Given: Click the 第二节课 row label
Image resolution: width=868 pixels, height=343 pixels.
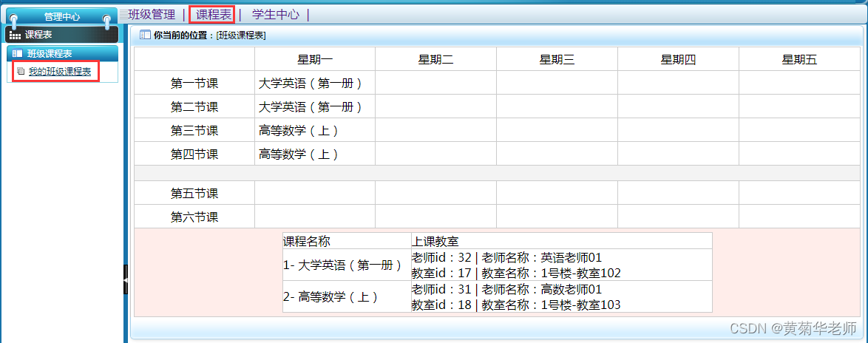Looking at the screenshot, I should (194, 106).
